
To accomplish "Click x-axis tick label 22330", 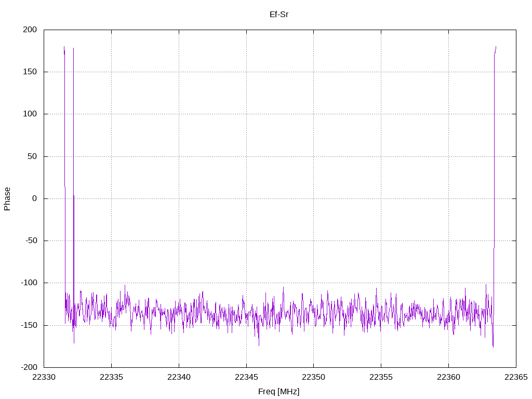I will [44, 377].
